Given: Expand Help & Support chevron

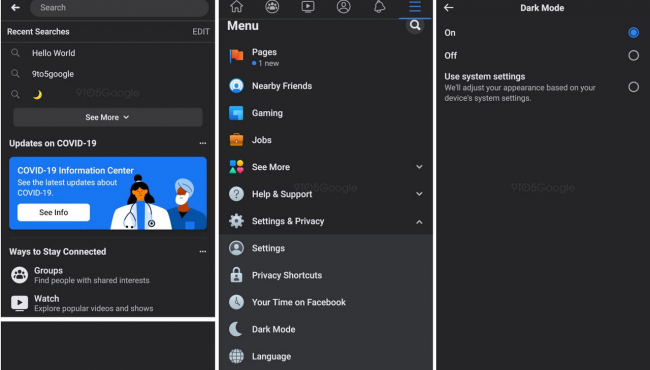Looking at the screenshot, I should tap(419, 194).
